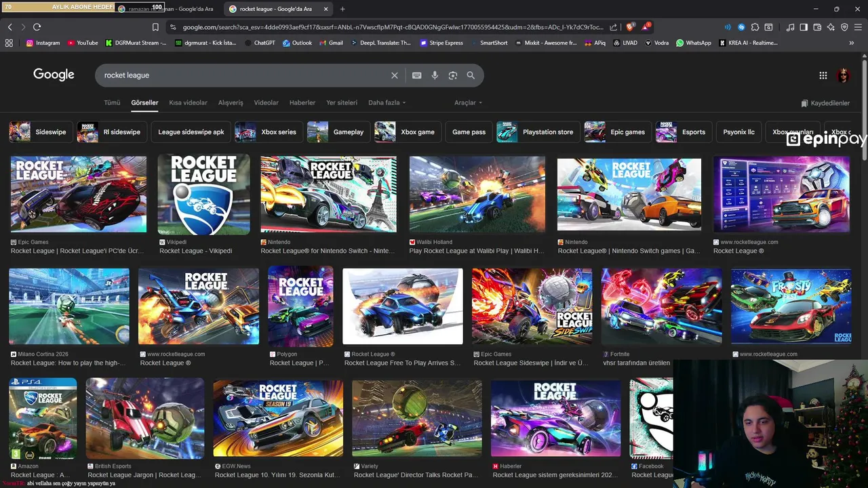This screenshot has width=868, height=488.
Task: Switch to the Alışveriş tab
Action: [231, 102]
